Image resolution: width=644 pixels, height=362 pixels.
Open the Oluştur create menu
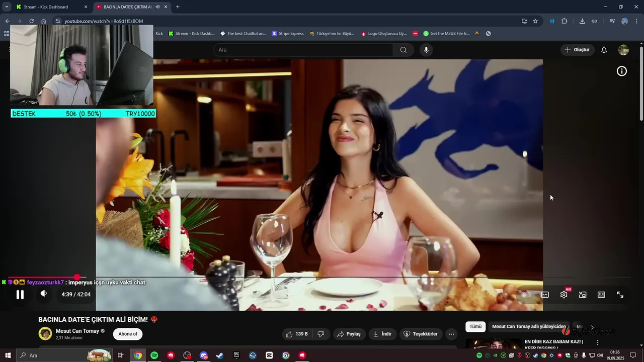pos(577,50)
